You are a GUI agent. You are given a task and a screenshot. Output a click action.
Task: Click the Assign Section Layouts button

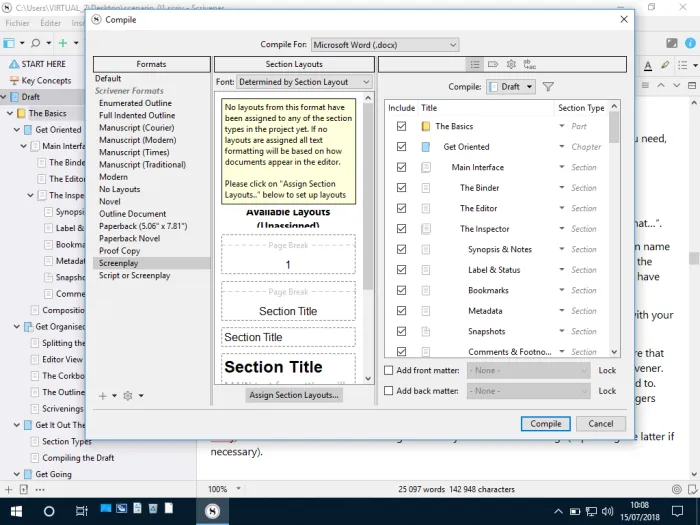point(294,395)
